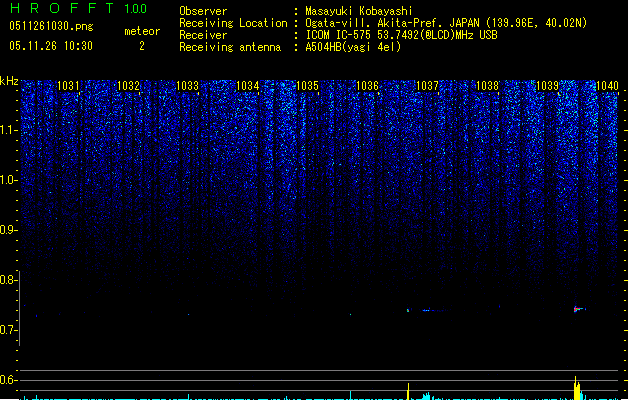Click the antenna value A504HB(yagi 4el)
629x400 pixels.
coord(353,47)
